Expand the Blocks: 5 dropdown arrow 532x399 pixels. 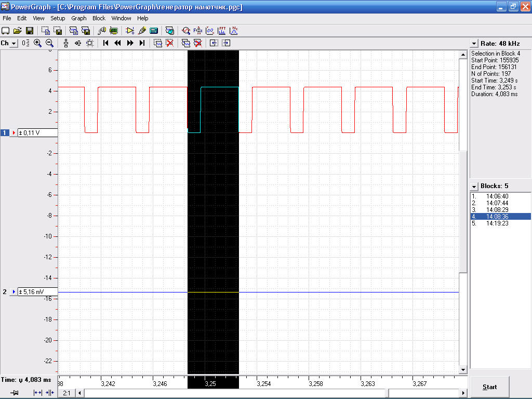pyautogui.click(x=474, y=187)
